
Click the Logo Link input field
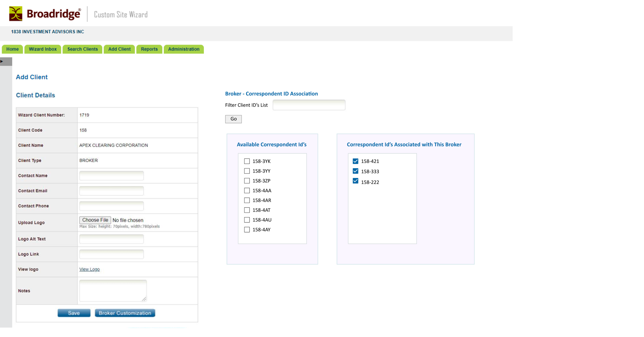pos(112,254)
